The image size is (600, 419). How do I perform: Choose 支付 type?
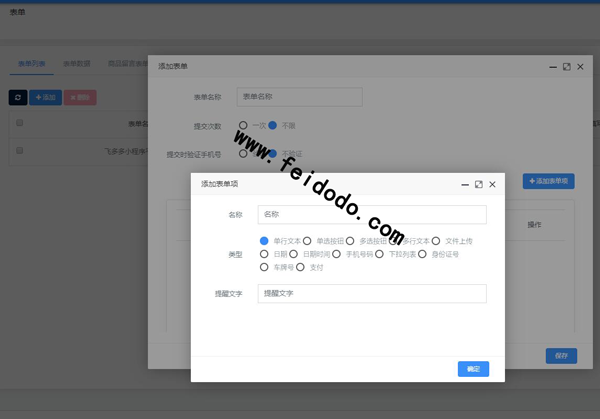pyautogui.click(x=300, y=267)
